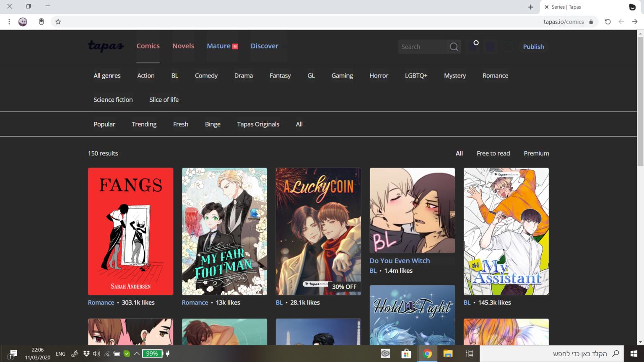Click the Tapas logo
The height and width of the screenshot is (362, 644).
(106, 46)
